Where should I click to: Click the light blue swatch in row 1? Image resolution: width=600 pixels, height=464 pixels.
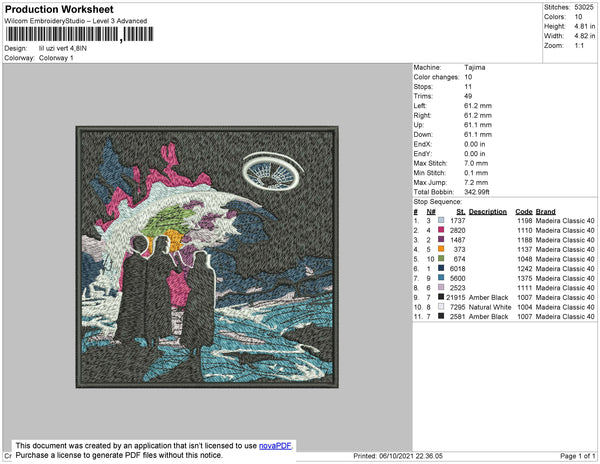[441, 220]
